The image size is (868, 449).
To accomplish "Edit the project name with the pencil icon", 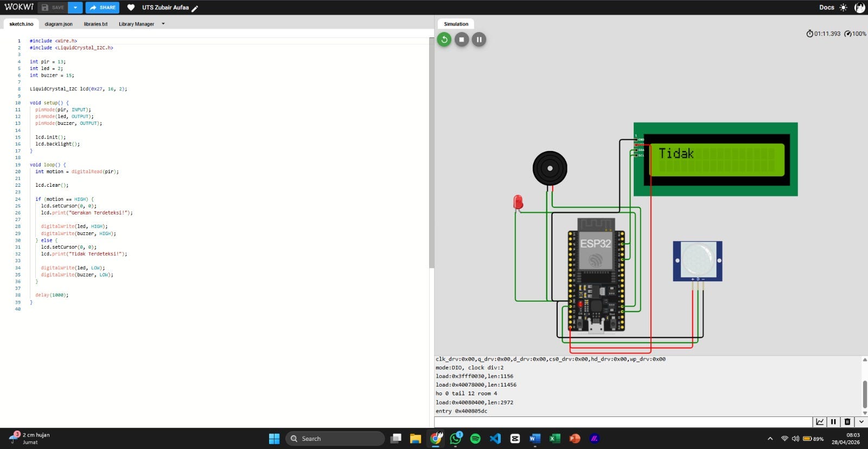I will 195,8.
